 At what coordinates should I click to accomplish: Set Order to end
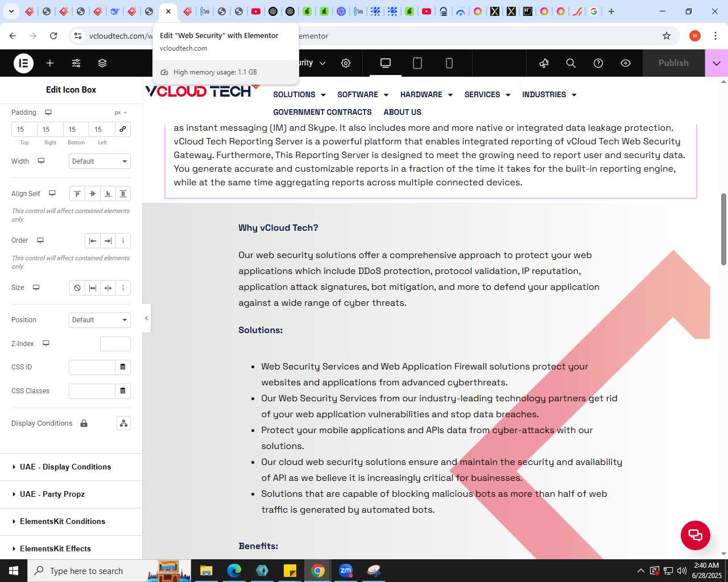pos(108,241)
